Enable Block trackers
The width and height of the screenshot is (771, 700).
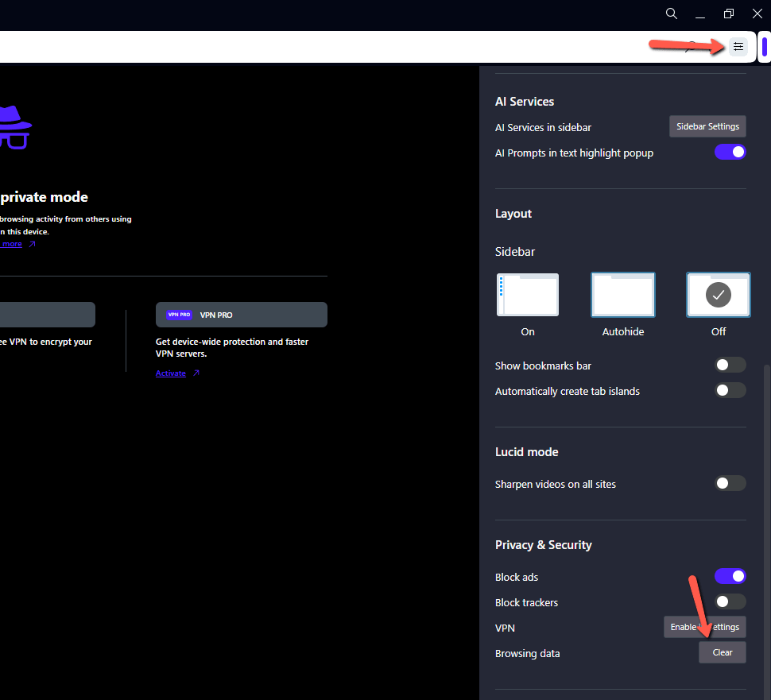point(729,601)
